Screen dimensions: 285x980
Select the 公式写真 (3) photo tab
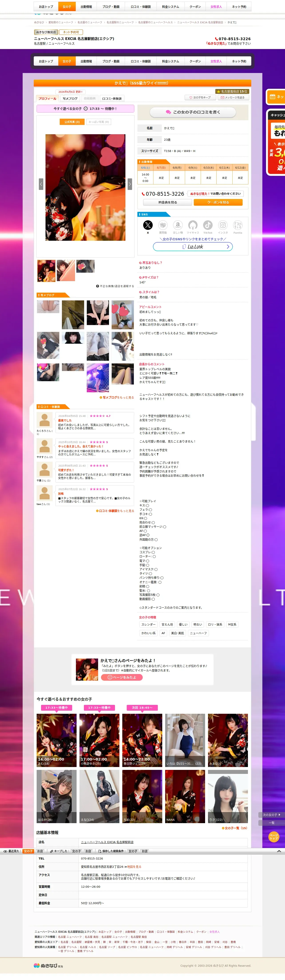(x=72, y=122)
